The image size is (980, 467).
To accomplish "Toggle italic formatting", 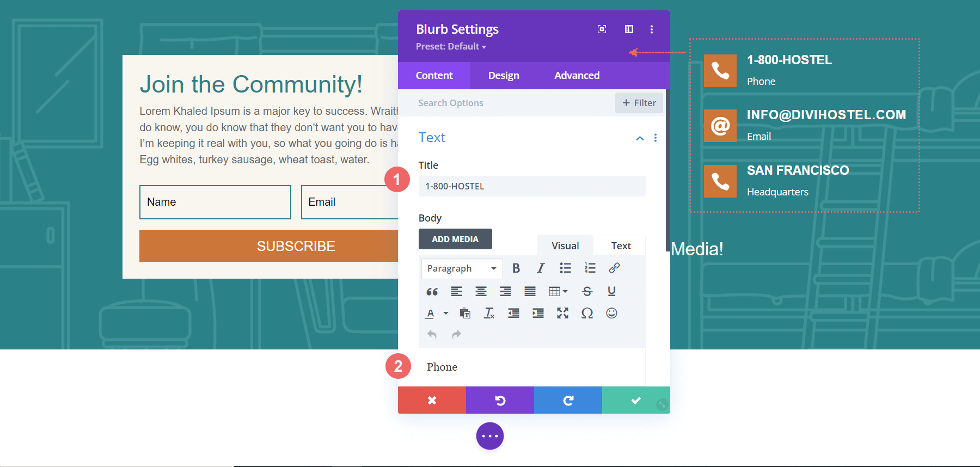I will (540, 268).
